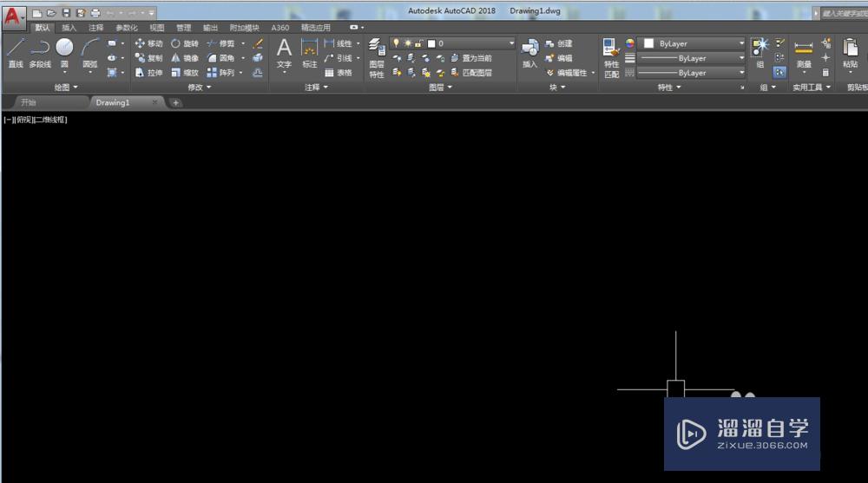Select the 文字 (Text) tool
This screenshot has width=868, height=483.
(284, 55)
